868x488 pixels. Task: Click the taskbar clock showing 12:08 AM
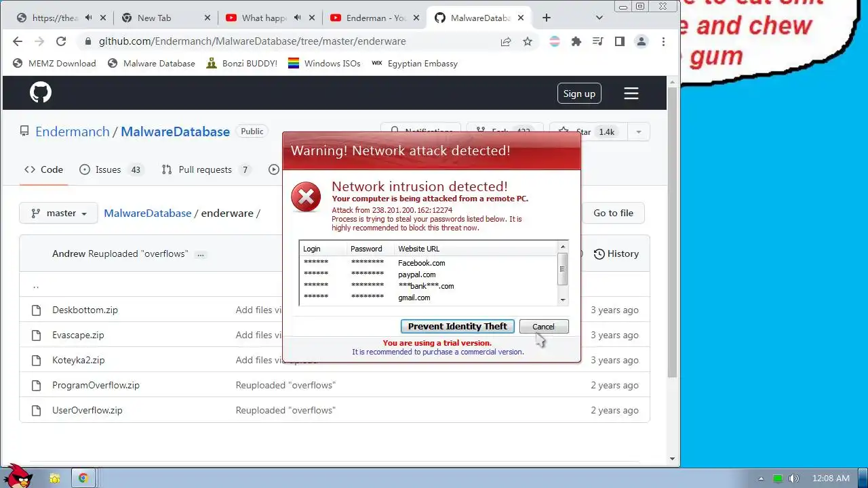coord(830,479)
